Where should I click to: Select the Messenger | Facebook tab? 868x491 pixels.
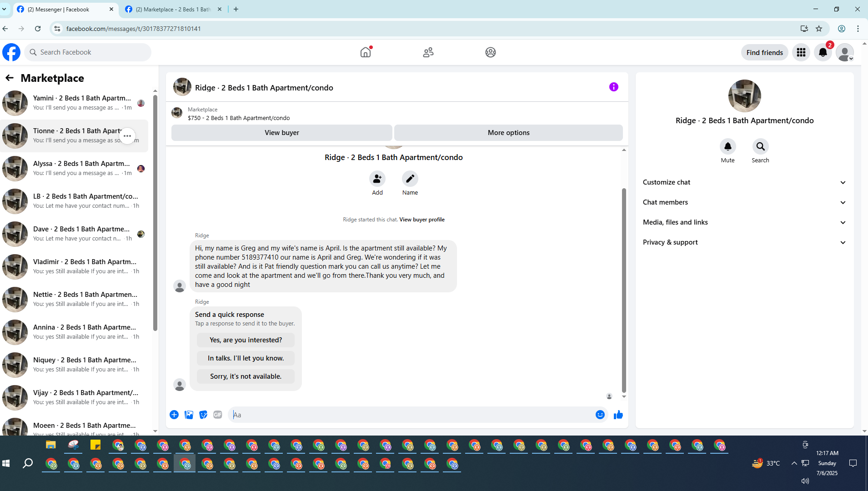66,9
